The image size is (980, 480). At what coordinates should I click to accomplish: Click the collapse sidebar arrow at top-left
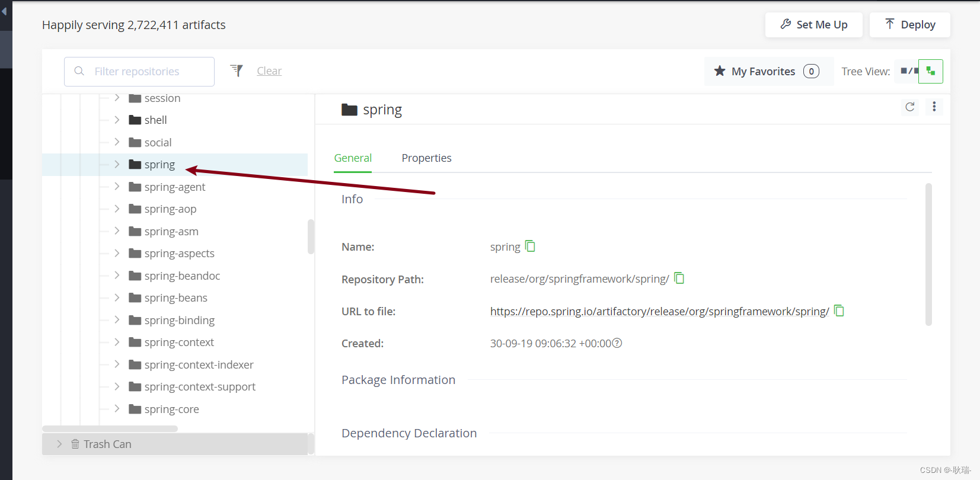pos(4,11)
